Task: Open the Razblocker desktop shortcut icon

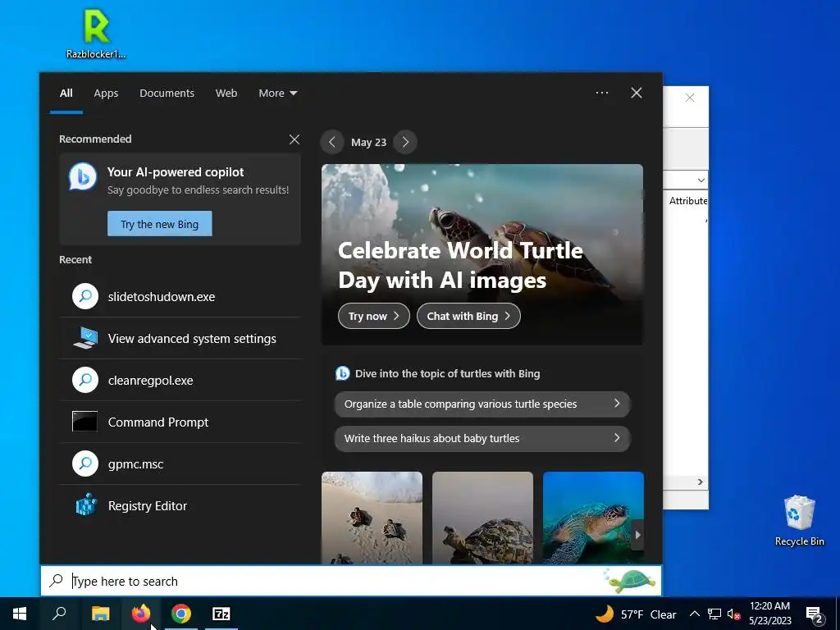Action: tap(96, 33)
